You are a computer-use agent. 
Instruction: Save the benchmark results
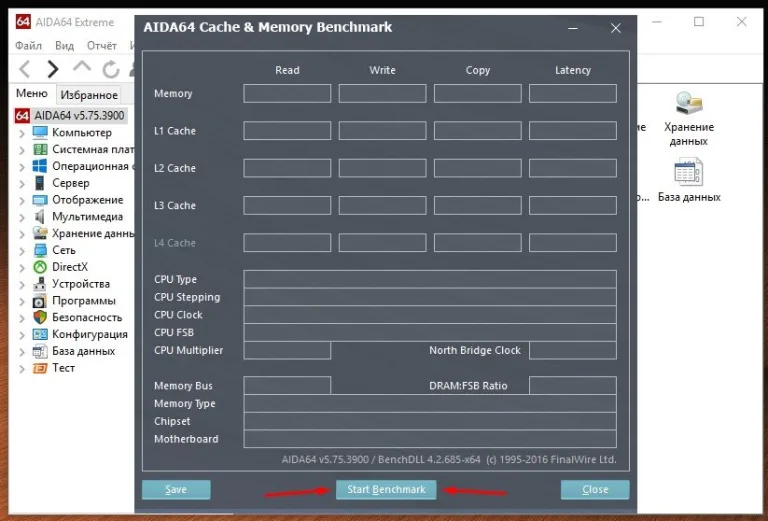(x=176, y=489)
